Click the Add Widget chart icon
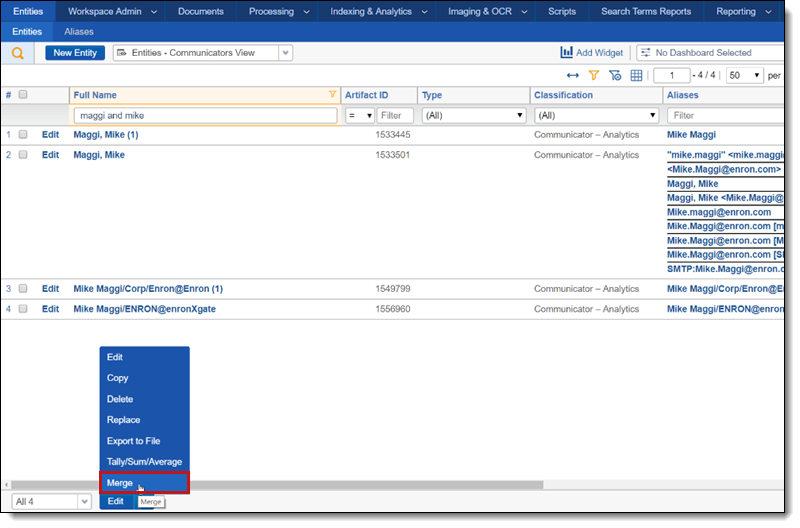The width and height of the screenshot is (800, 528). [568, 53]
